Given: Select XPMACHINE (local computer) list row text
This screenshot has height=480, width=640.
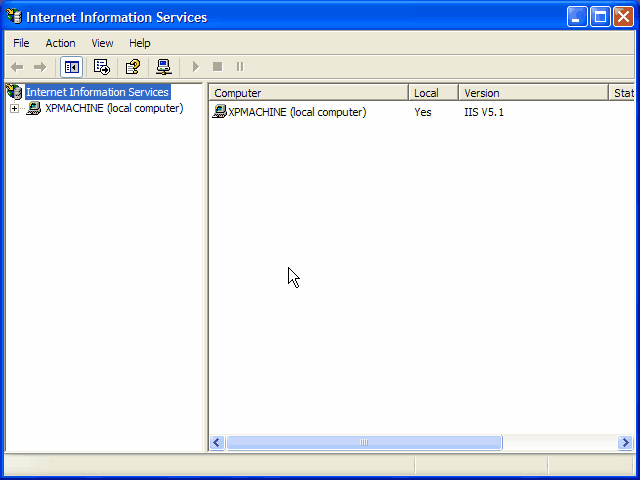Looking at the screenshot, I should [297, 112].
